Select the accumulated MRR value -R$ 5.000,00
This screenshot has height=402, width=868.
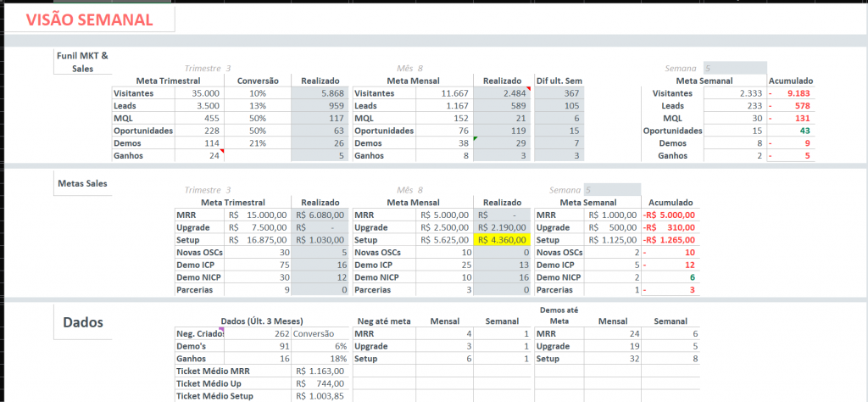point(670,215)
